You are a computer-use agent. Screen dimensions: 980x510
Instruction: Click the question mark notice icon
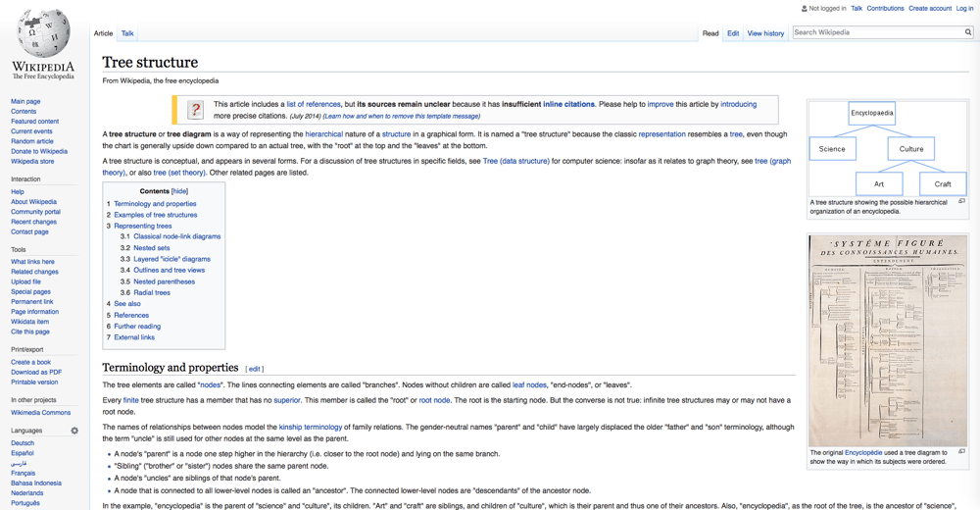[195, 110]
